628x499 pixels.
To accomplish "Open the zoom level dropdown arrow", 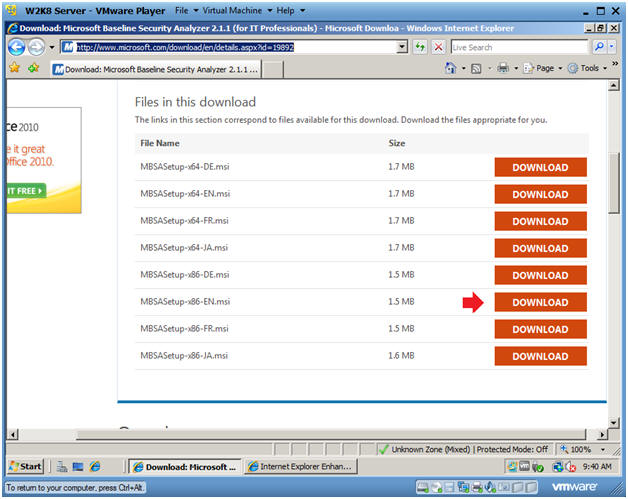I will (603, 449).
